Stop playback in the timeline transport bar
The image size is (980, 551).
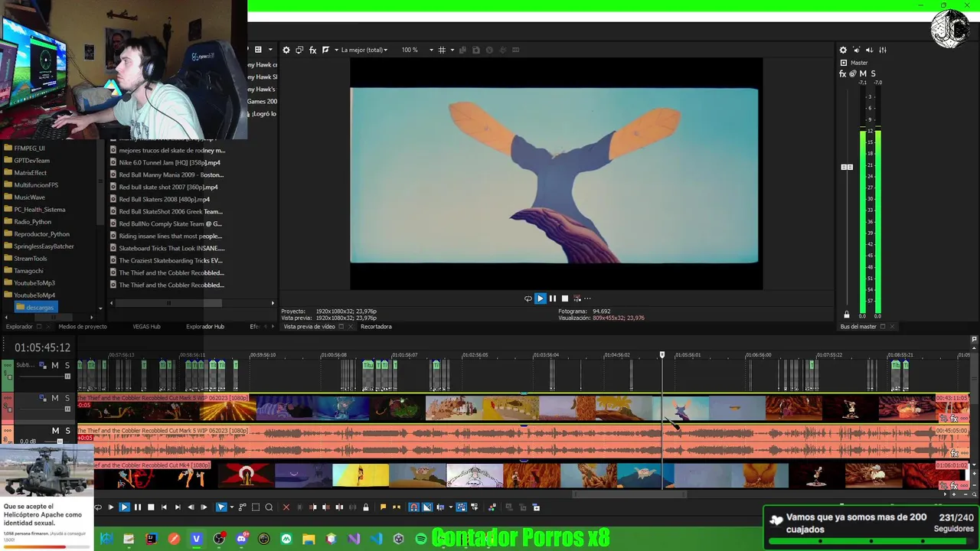151,507
